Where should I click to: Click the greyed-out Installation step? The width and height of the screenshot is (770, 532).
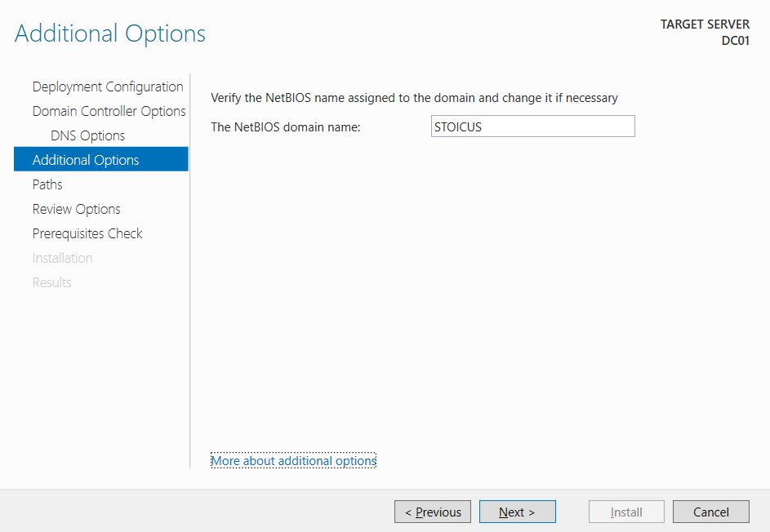[62, 258]
